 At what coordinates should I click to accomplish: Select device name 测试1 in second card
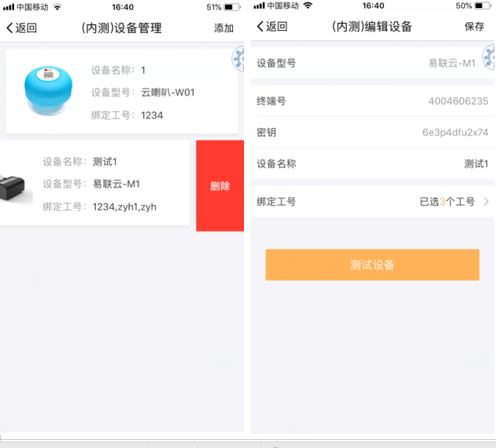tap(105, 162)
